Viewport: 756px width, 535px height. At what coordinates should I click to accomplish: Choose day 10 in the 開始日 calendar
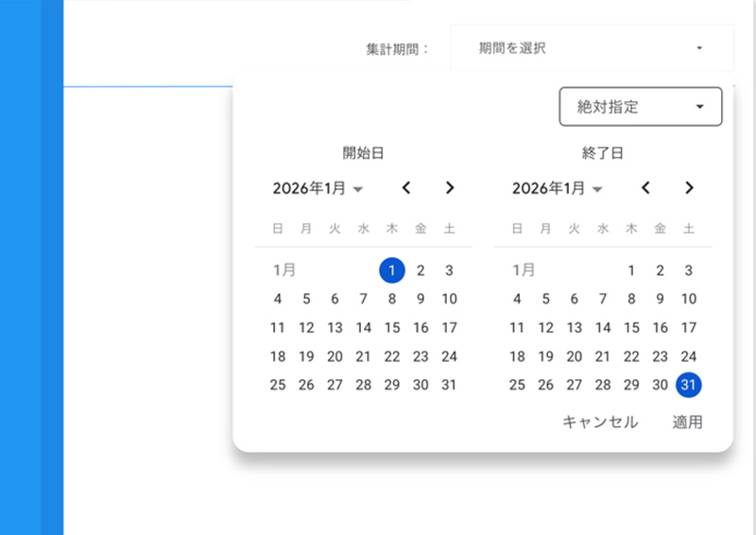click(x=450, y=299)
